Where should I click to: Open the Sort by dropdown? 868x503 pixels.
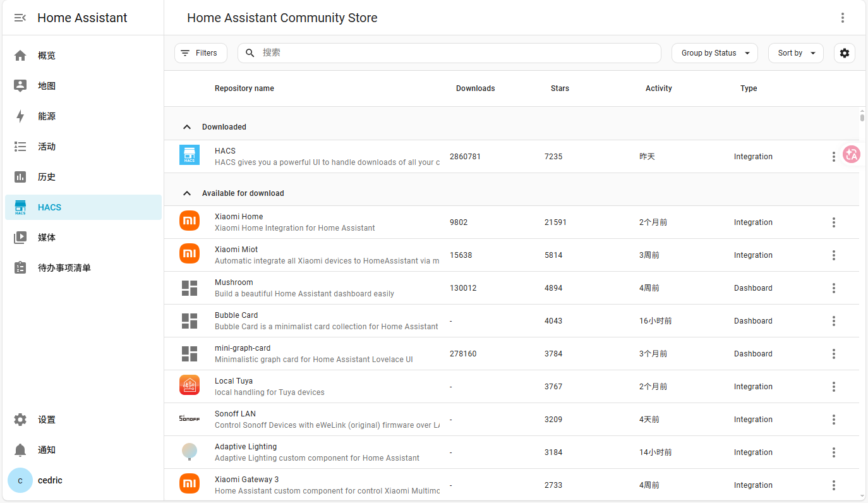coord(795,53)
